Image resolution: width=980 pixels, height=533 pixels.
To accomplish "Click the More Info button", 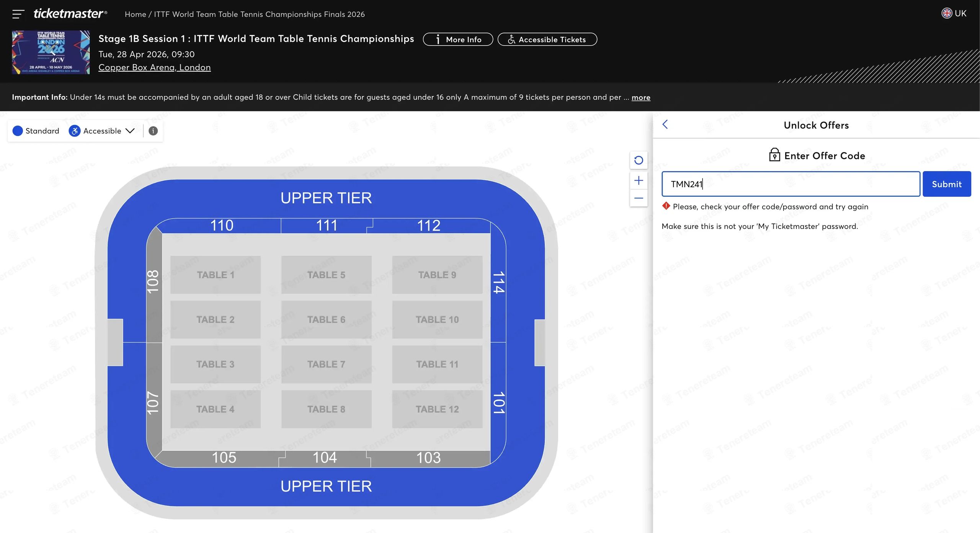I will tap(458, 39).
